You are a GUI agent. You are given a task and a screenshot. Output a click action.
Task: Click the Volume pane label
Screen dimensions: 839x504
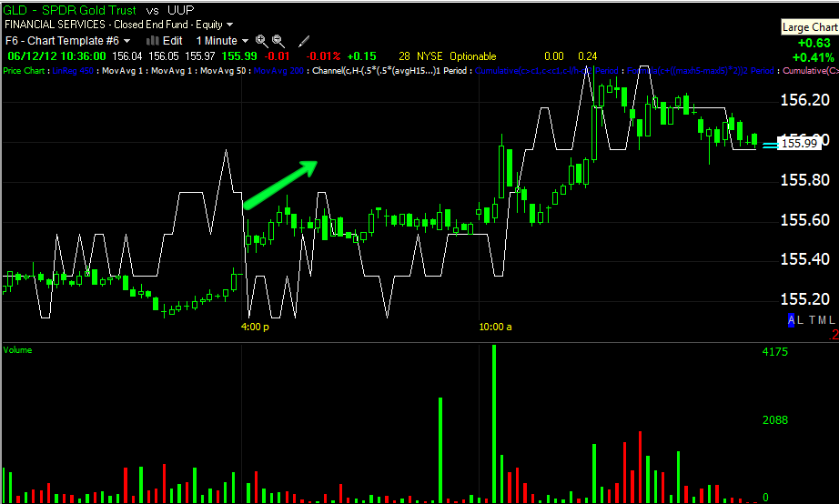[17, 350]
